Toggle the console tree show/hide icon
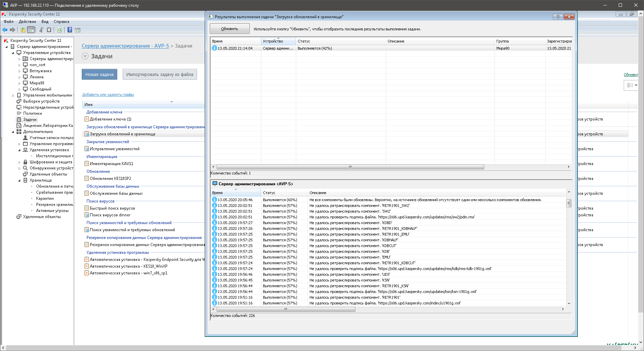This screenshot has height=351, width=644. pos(31,30)
